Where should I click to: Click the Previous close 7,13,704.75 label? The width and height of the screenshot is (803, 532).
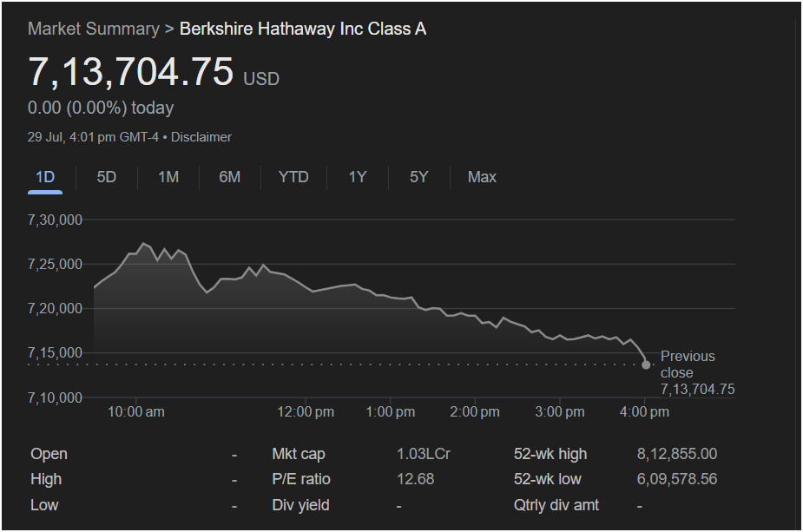(697, 373)
